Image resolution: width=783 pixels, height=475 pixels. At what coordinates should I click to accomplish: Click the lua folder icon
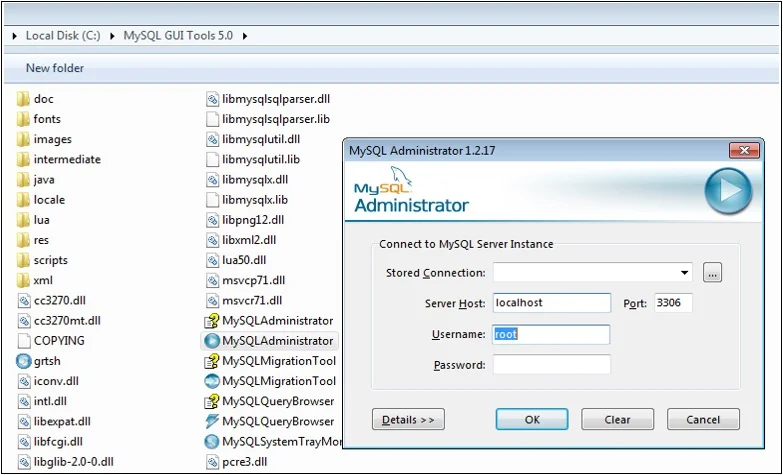point(23,220)
